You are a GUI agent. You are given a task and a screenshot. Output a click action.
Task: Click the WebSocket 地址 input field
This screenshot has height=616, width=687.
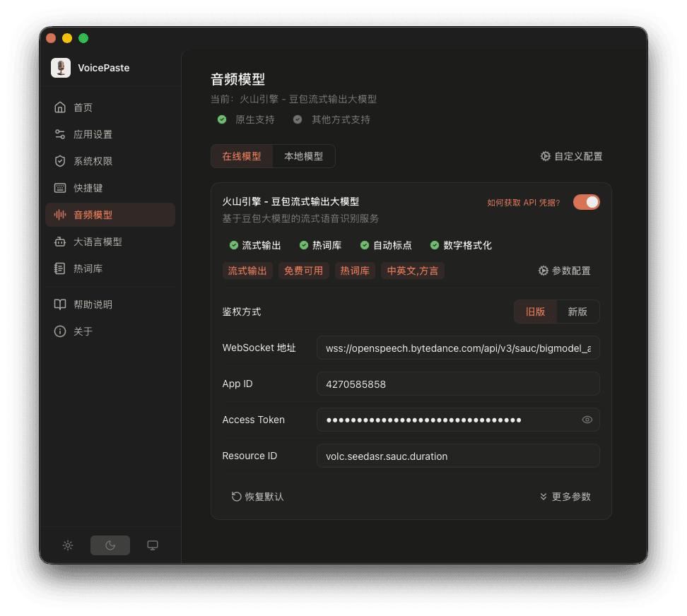[x=458, y=348]
